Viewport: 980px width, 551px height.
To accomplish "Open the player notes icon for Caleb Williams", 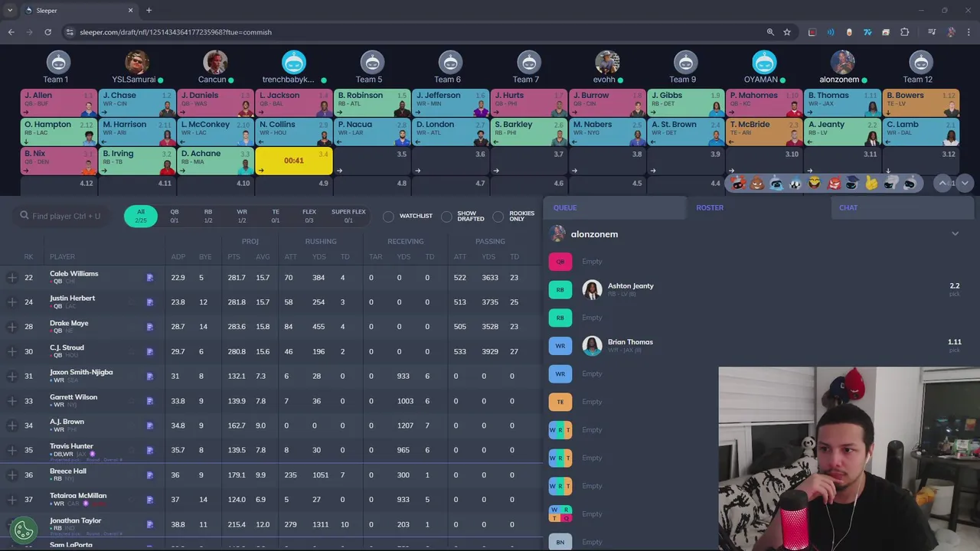I will [x=150, y=278].
